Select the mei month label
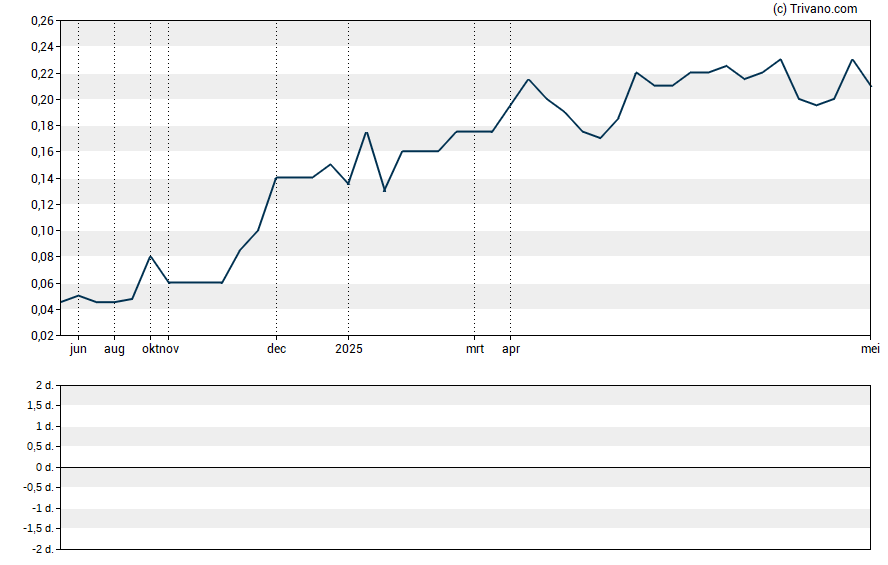The height and width of the screenshot is (565, 888). click(870, 349)
